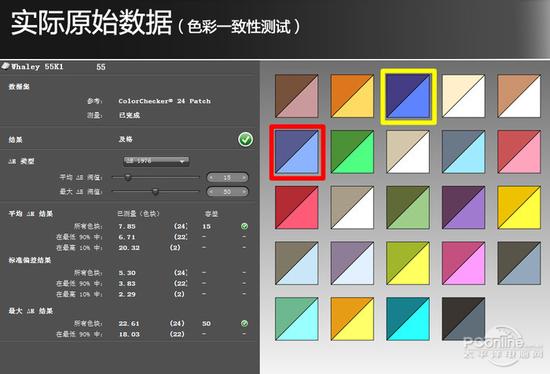The height and width of the screenshot is (374, 550).
Task: Click the average ΔE threshold slider handle
Action: (128, 177)
